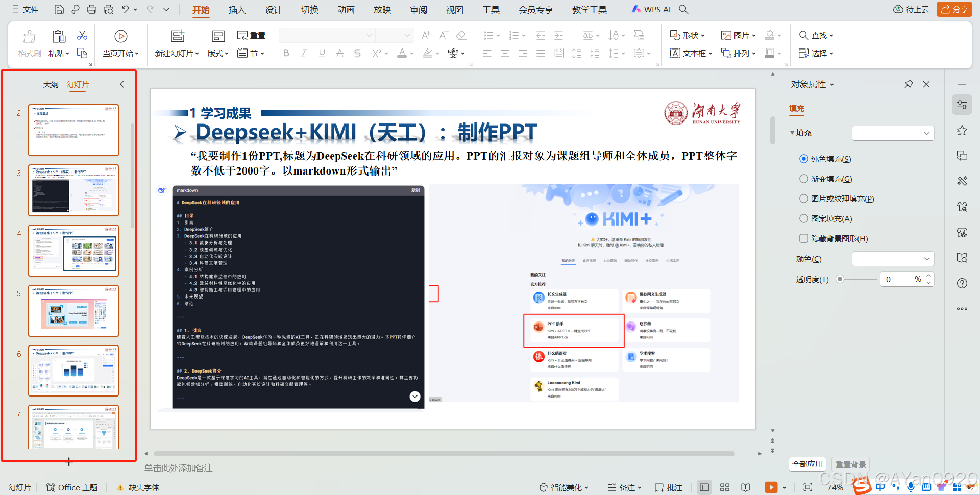980x495 pixels.
Task: Open the Shapes (形状) dropdown
Action: 688,35
